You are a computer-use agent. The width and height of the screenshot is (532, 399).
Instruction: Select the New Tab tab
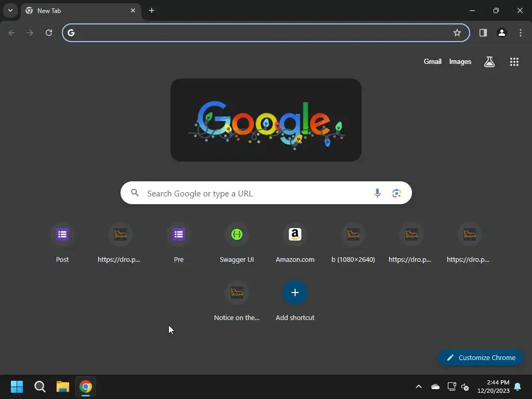[x=81, y=11]
